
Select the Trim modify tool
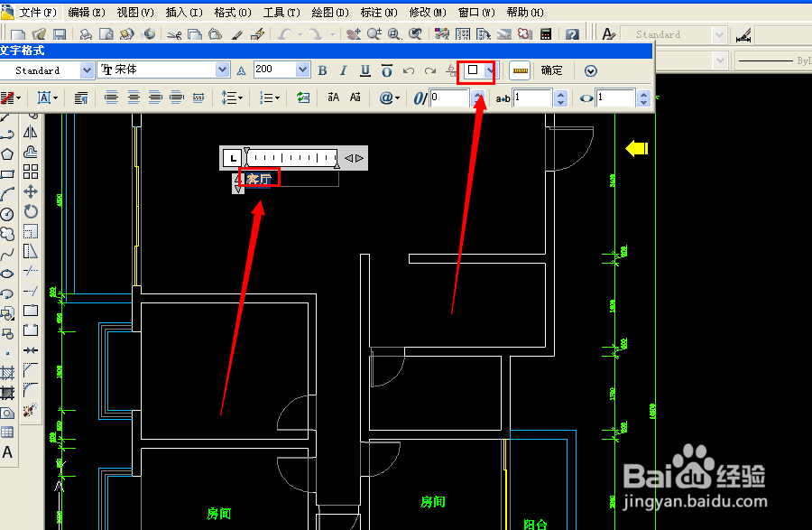pos(31,271)
